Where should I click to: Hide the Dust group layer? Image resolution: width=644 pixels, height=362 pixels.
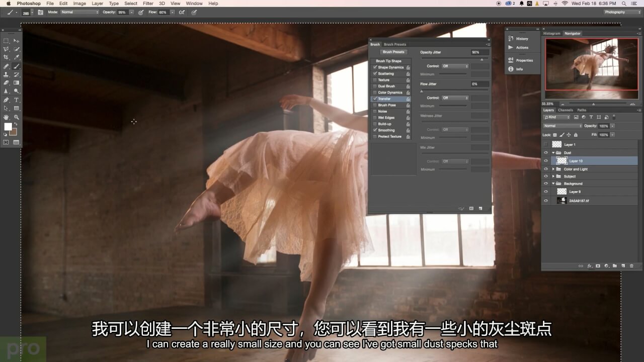[546, 153]
